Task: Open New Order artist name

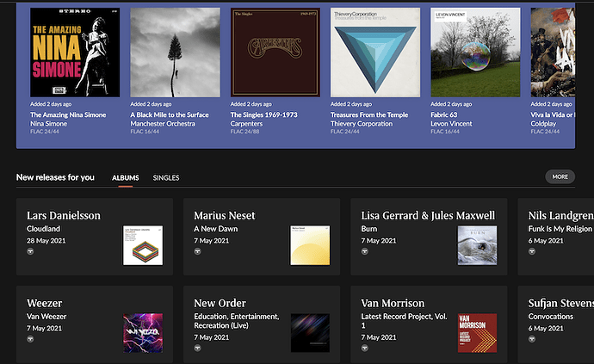Action: click(220, 303)
